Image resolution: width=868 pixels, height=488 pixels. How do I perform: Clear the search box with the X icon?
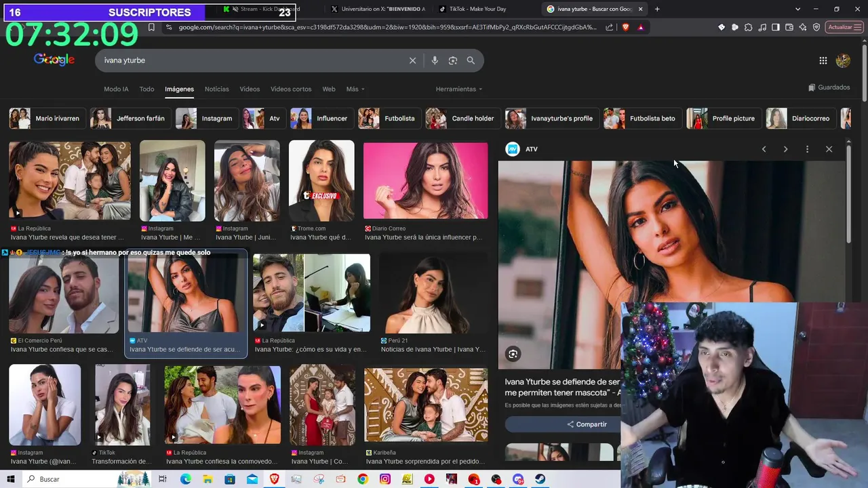click(x=412, y=60)
